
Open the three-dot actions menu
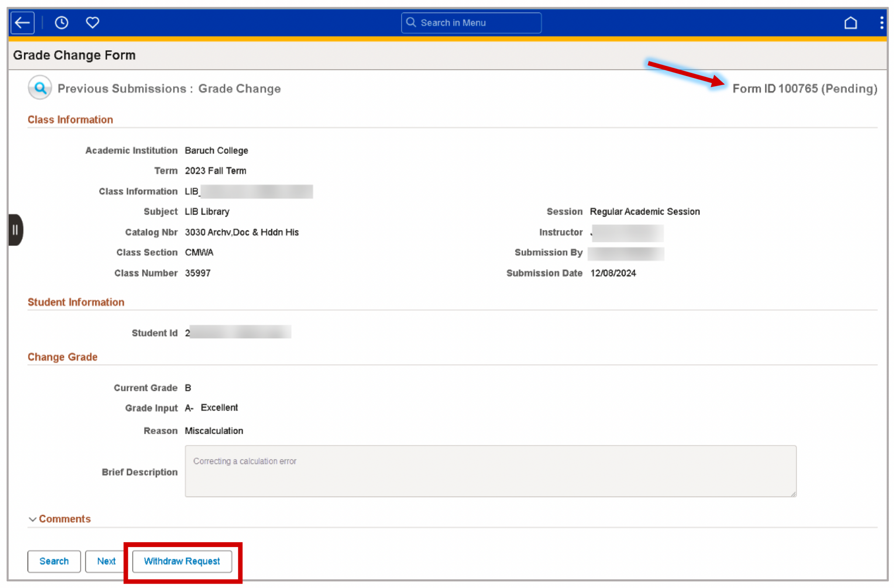[x=881, y=23]
